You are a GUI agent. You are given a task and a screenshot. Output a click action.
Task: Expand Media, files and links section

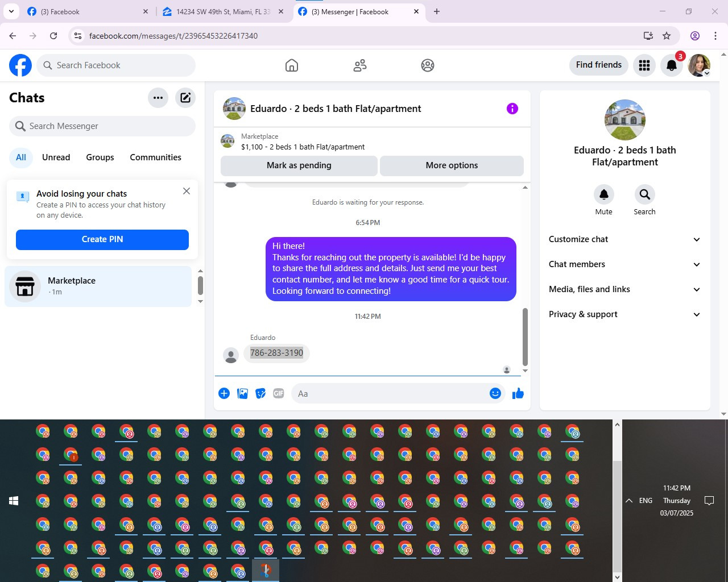625,289
